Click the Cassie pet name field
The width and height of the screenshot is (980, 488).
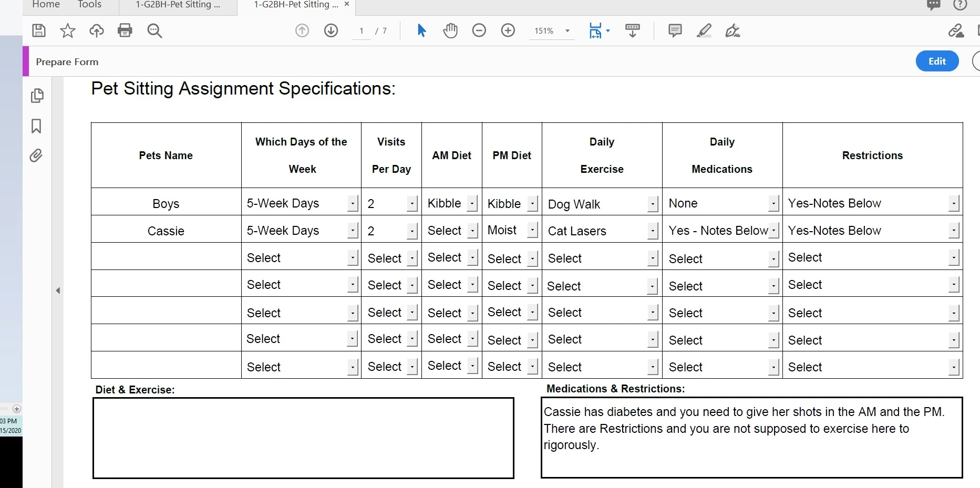click(166, 231)
